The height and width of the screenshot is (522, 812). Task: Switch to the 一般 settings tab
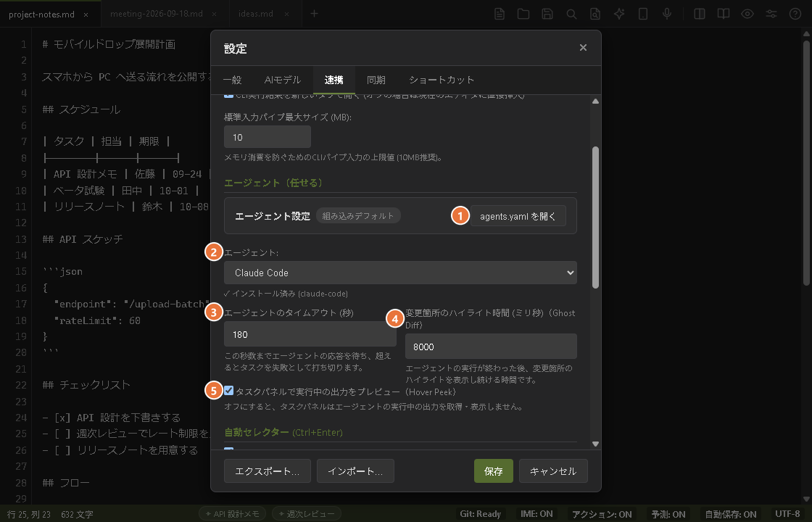click(233, 80)
